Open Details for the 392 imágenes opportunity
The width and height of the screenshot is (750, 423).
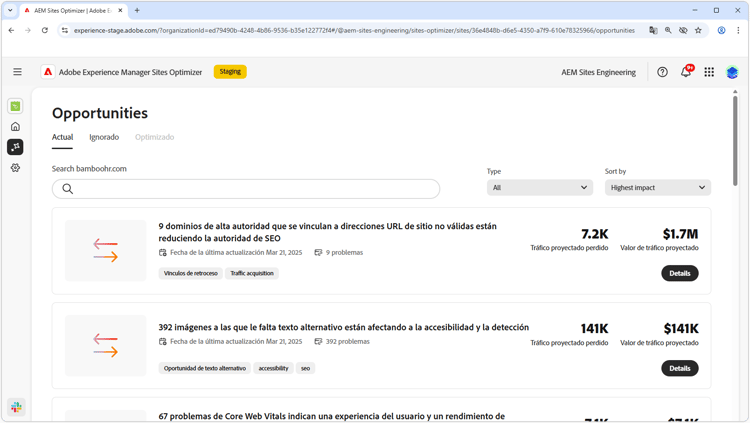680,368
